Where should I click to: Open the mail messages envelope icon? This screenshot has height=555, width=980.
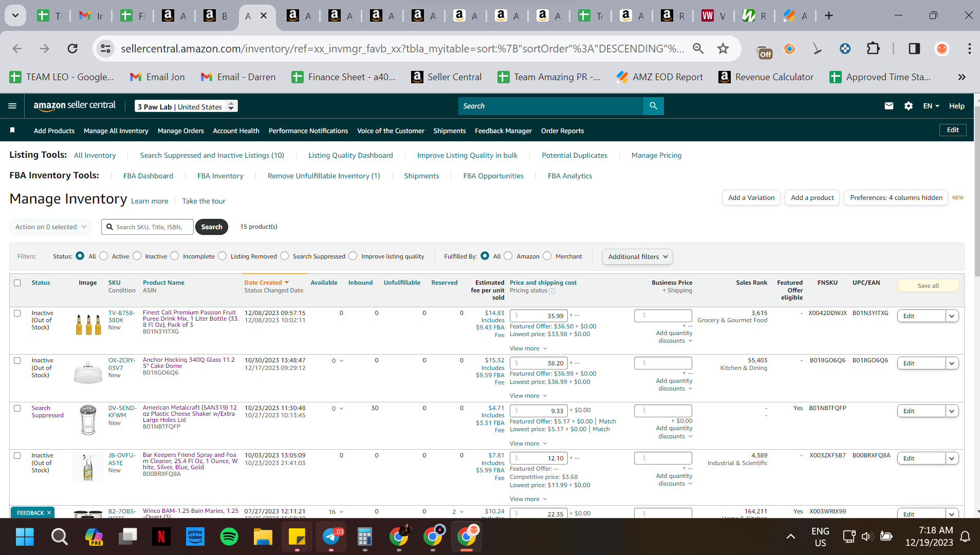point(889,106)
